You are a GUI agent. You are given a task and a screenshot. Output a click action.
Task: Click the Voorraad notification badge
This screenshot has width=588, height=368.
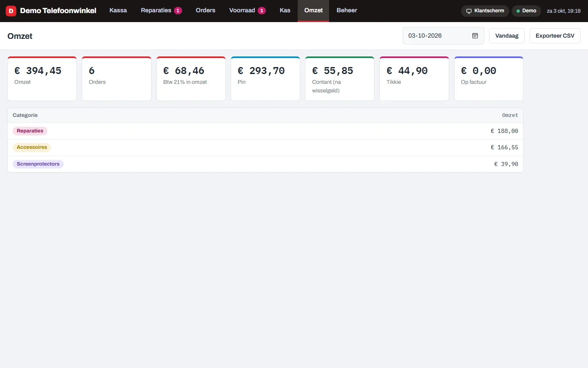pyautogui.click(x=262, y=11)
